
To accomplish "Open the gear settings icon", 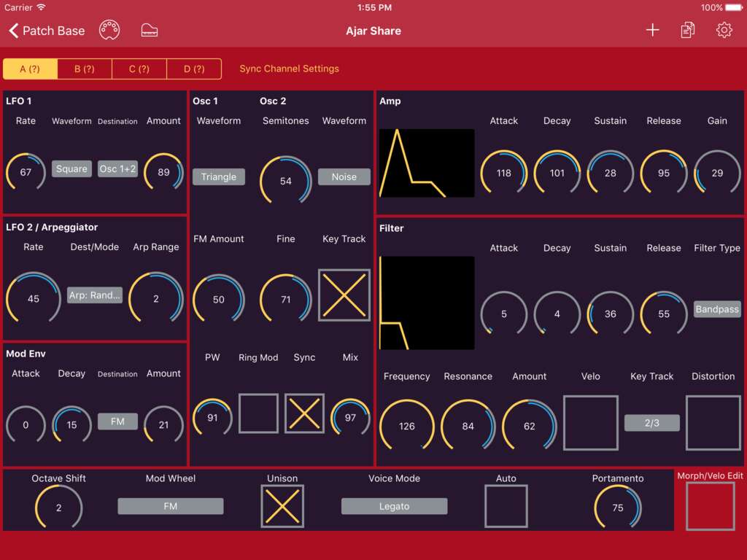I will (724, 31).
